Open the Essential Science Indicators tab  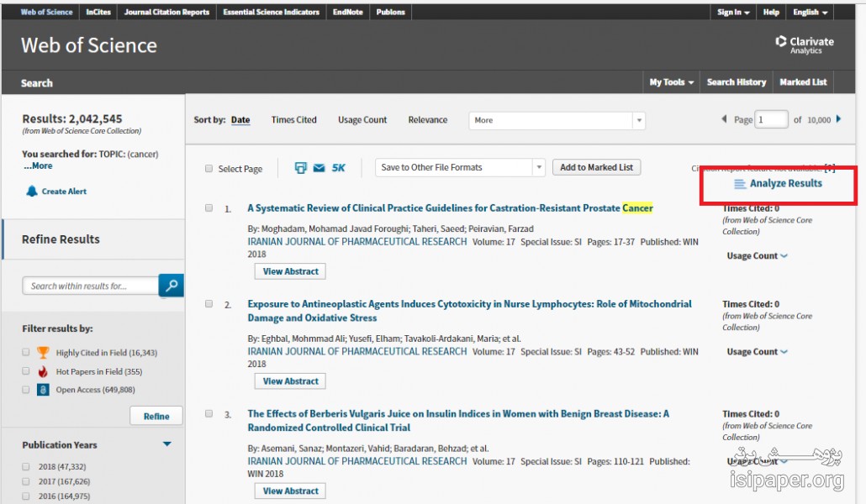(x=272, y=12)
